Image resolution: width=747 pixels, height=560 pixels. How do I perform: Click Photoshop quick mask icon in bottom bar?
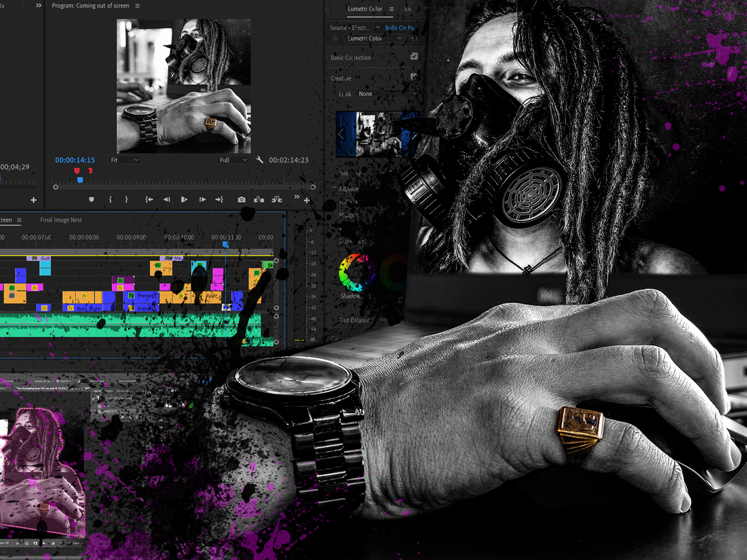(35, 543)
